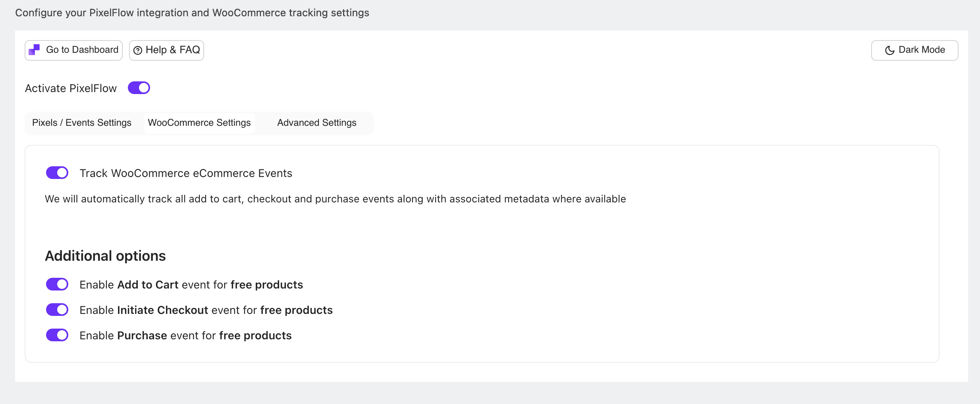980x404 pixels.
Task: Open Help & FAQ
Action: tap(166, 50)
